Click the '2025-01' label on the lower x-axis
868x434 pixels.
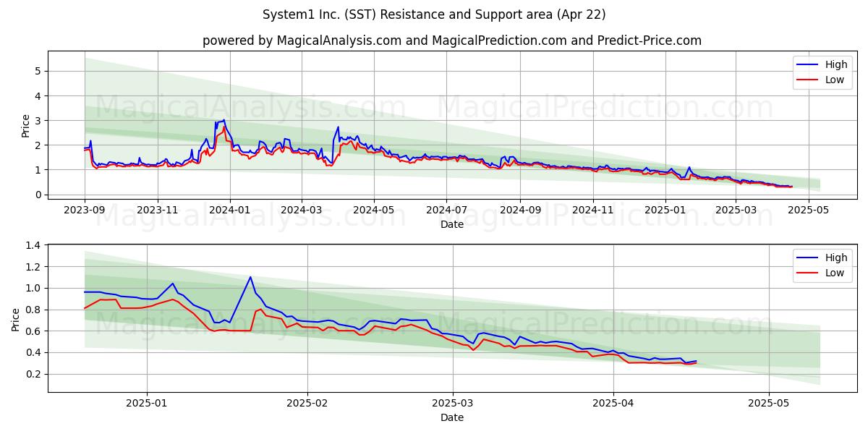(x=147, y=403)
